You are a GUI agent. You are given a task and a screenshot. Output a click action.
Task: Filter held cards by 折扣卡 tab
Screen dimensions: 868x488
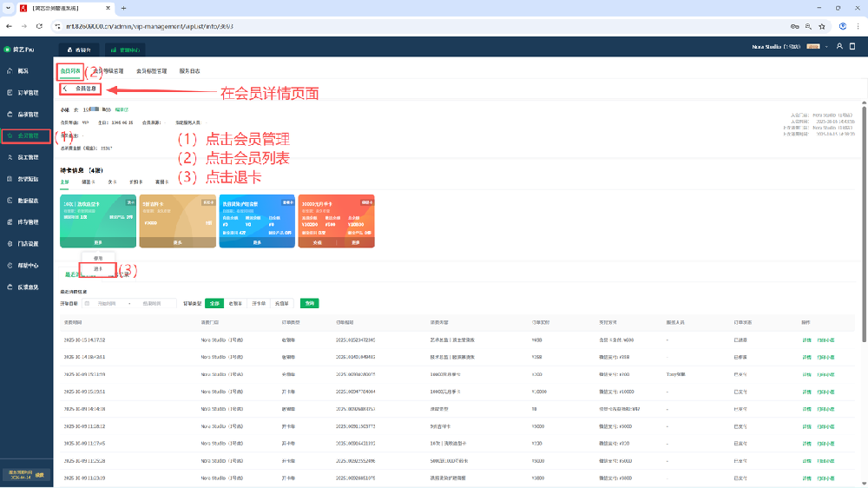click(x=136, y=181)
